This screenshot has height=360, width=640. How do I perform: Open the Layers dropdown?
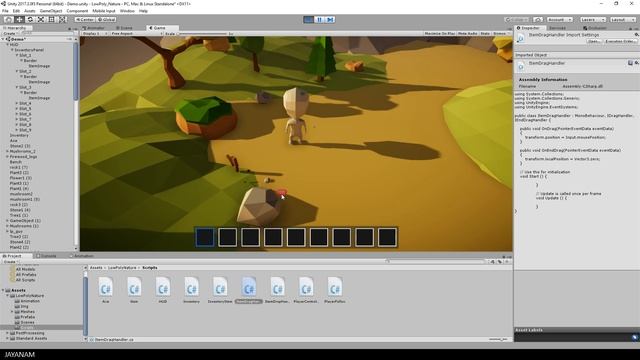(x=592, y=19)
